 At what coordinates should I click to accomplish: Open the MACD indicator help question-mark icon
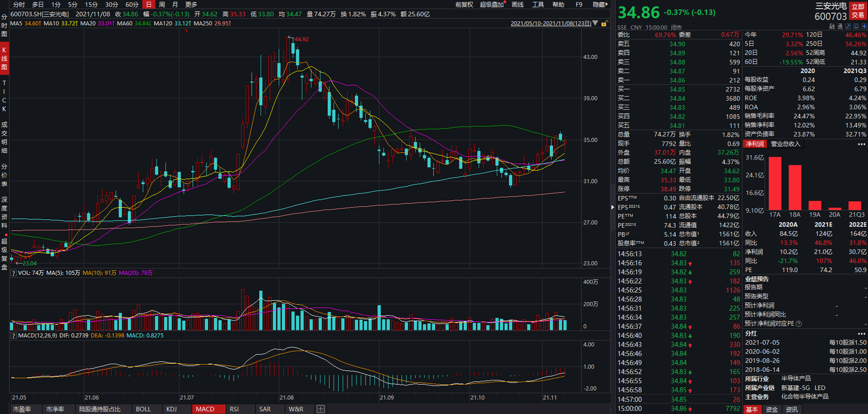14,336
